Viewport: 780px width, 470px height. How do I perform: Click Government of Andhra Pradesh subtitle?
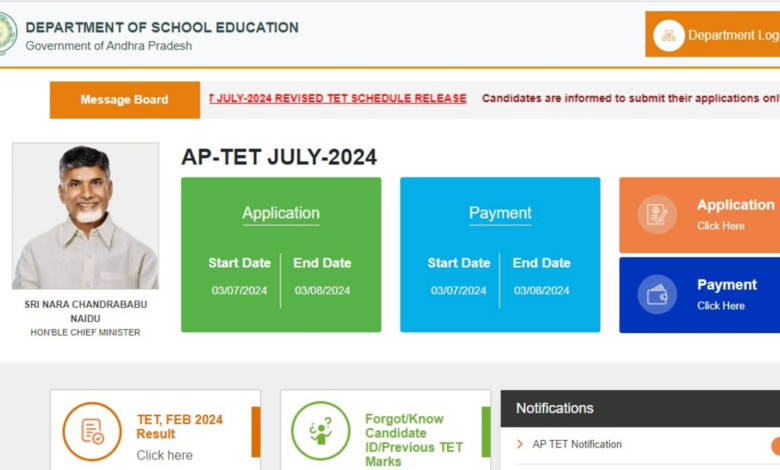[x=108, y=46]
